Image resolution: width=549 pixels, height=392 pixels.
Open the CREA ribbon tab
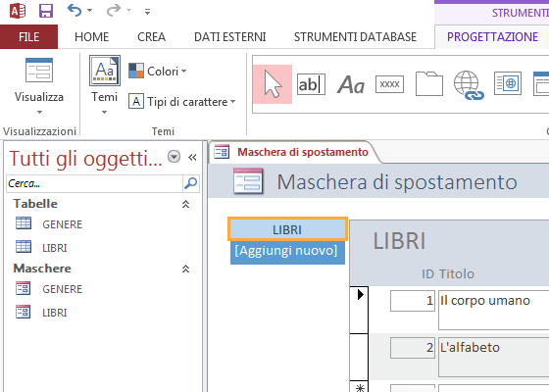point(151,37)
